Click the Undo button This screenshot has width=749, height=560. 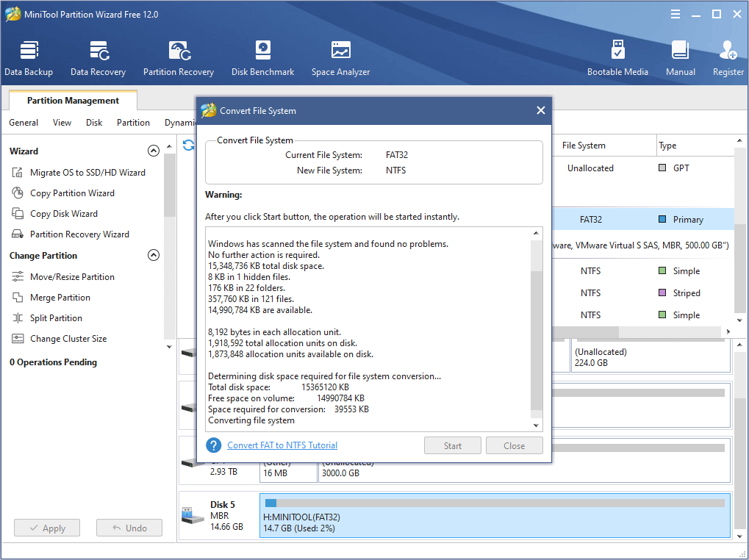(129, 528)
